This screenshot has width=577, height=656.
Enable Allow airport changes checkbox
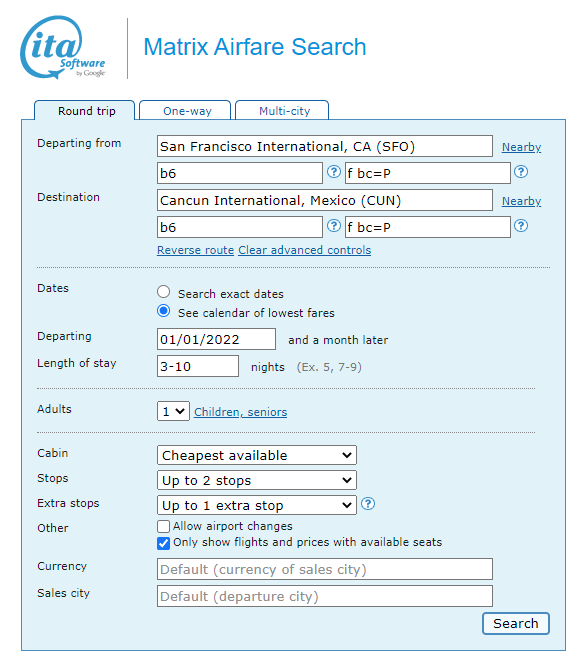(x=163, y=526)
